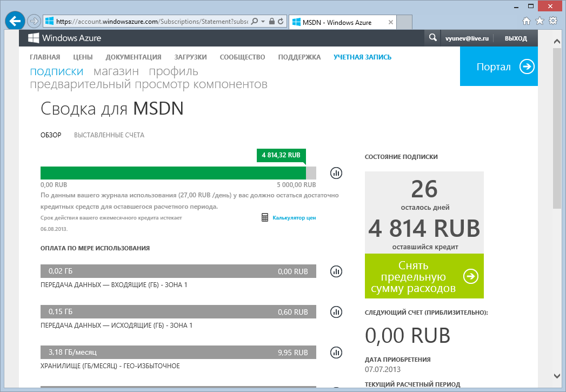Open chart icon for geo-redundant storage

click(x=336, y=353)
